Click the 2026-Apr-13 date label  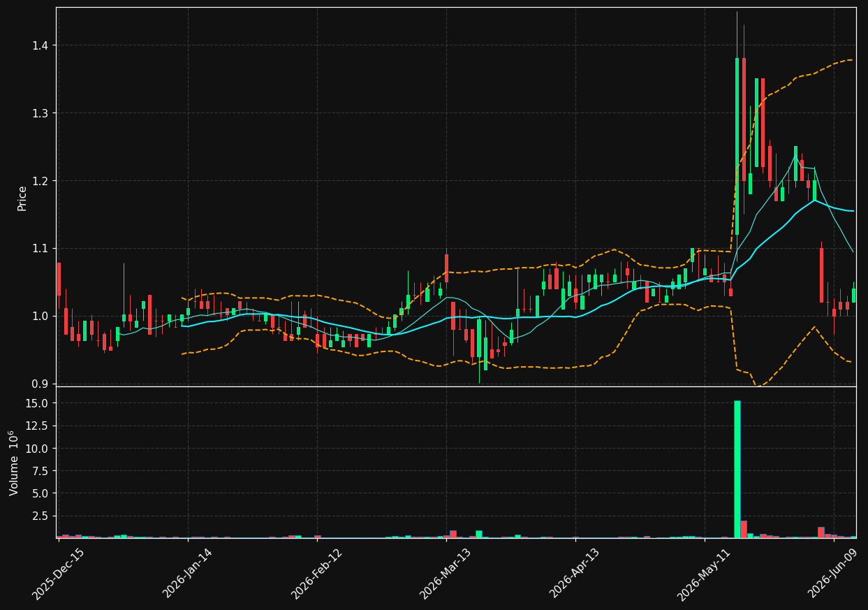point(575,574)
